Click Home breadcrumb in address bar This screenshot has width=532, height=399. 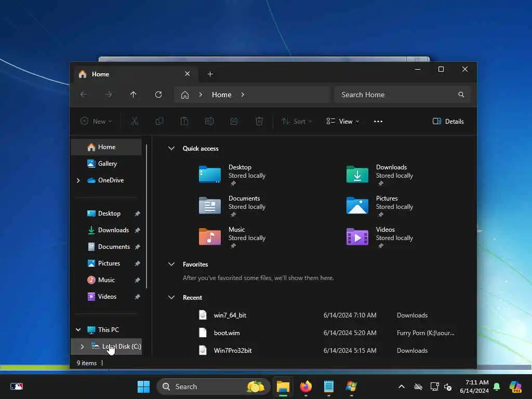tap(221, 95)
